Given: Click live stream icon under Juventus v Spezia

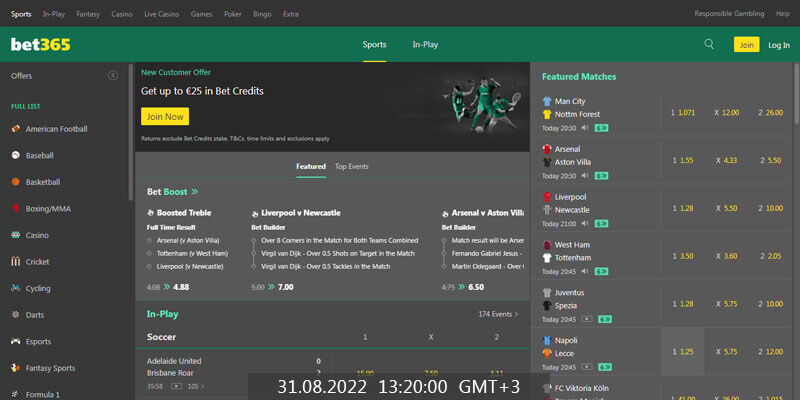Looking at the screenshot, I should 586,319.
